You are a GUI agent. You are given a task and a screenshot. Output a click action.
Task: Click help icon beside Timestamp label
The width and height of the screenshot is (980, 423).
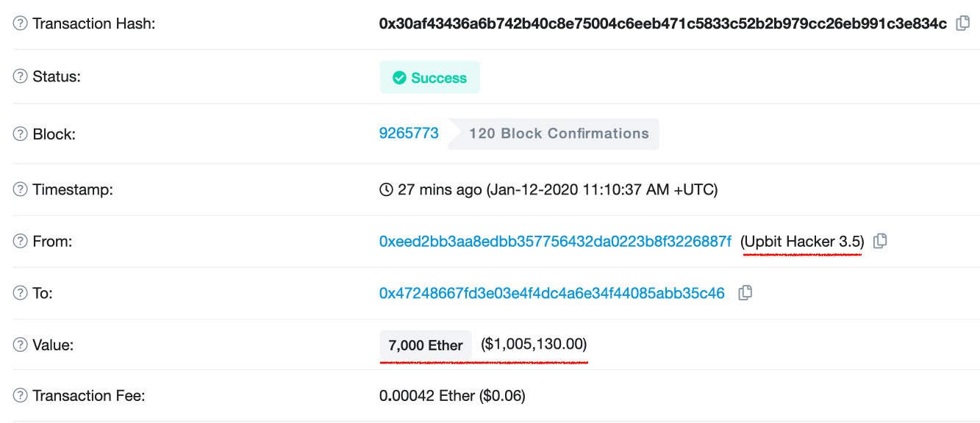point(20,189)
